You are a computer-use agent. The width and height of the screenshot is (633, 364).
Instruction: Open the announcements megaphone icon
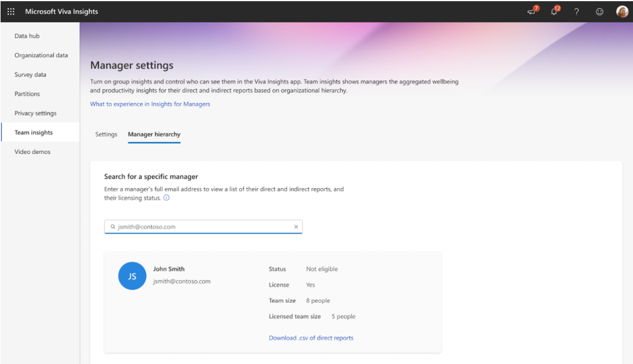[x=532, y=11]
